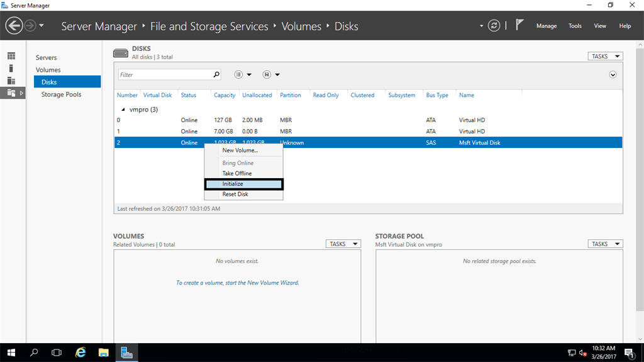Image resolution: width=644 pixels, height=362 pixels.
Task: Choose New Volume... from context menu
Action: click(x=243, y=150)
